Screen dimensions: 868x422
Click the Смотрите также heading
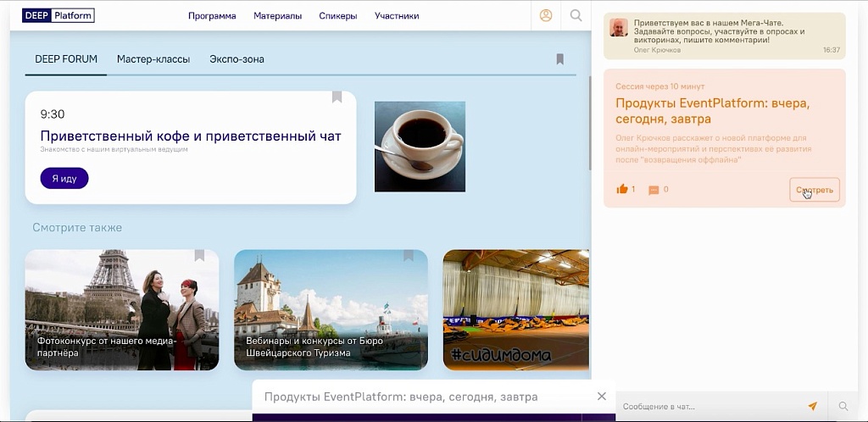point(77,227)
